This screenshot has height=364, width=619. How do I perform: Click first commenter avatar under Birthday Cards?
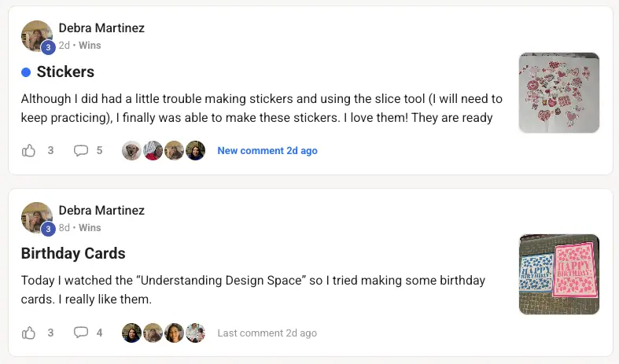pyautogui.click(x=132, y=333)
